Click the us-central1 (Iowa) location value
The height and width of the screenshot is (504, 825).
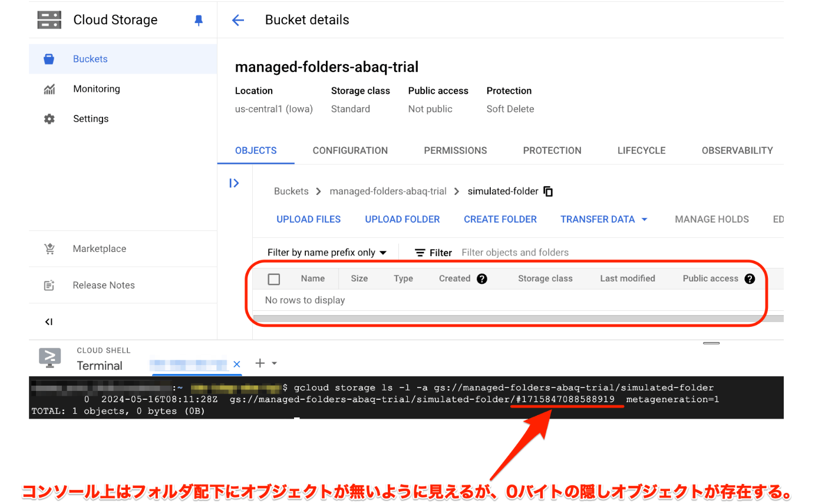tap(274, 109)
